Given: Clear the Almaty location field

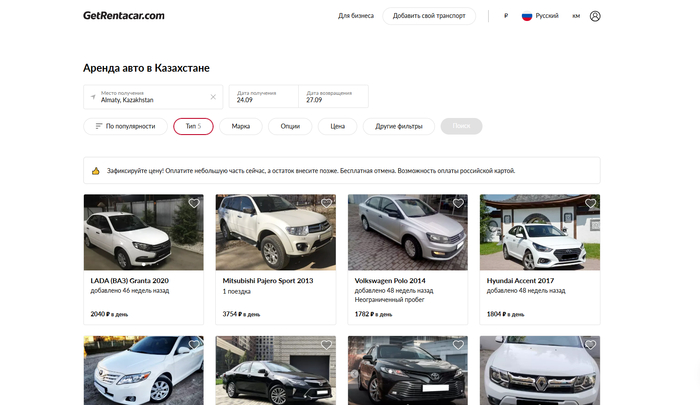Looking at the screenshot, I should [x=212, y=97].
